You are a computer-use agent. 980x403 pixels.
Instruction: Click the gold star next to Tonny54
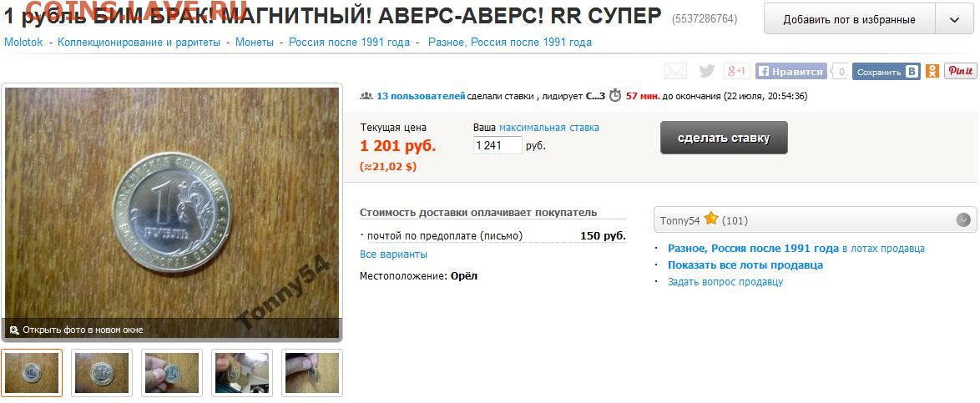pyautogui.click(x=710, y=219)
